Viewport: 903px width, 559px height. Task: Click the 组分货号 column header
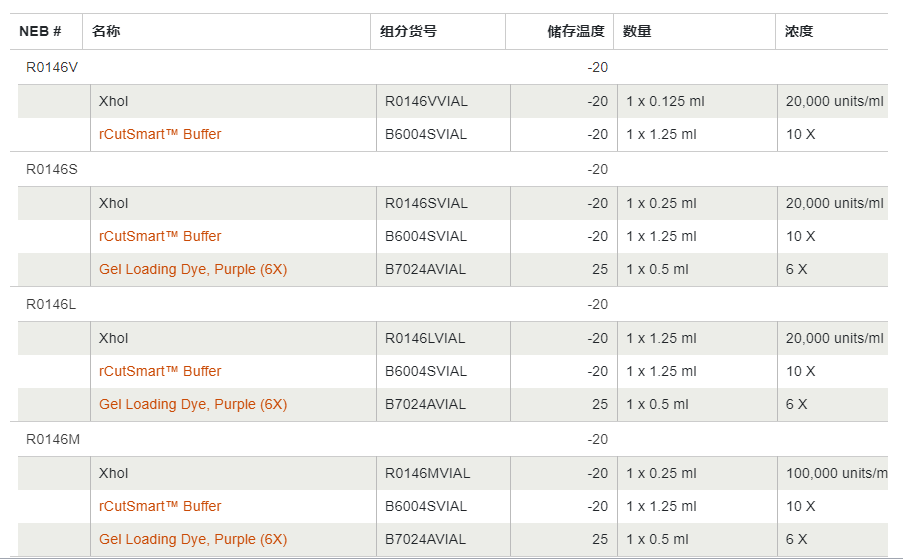point(408,31)
